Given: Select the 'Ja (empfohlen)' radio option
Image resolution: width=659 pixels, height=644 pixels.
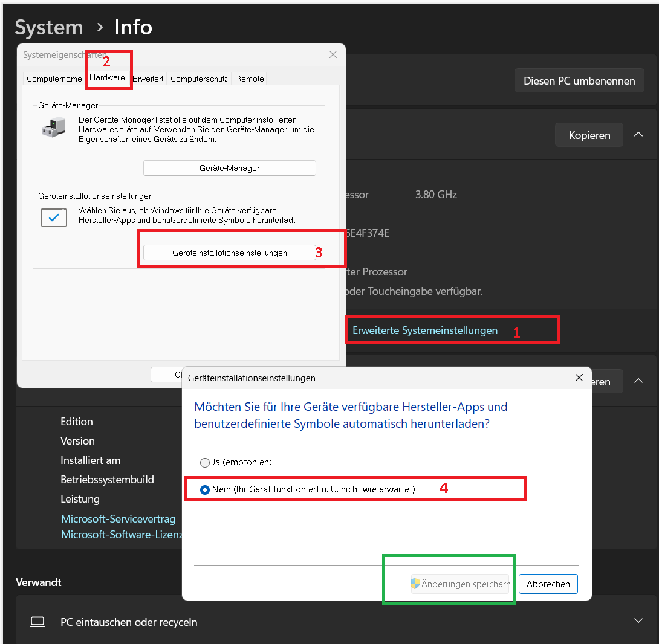Looking at the screenshot, I should coord(205,463).
